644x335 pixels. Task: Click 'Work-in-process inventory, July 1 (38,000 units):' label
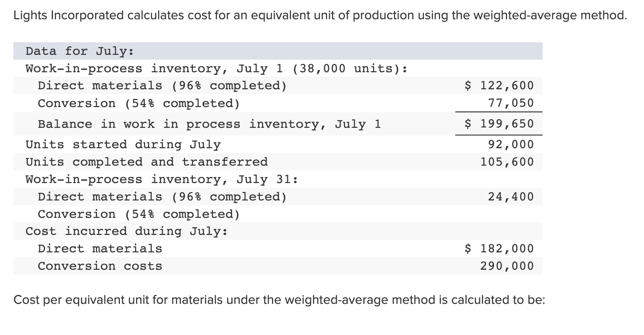click(217, 69)
